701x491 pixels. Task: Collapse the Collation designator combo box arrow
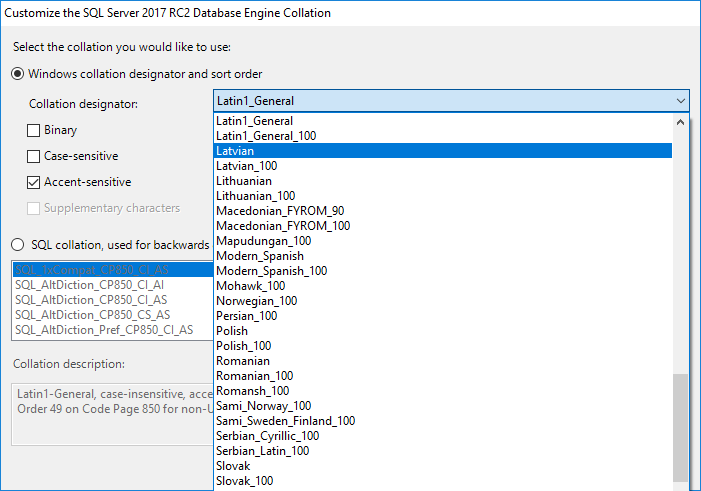(x=680, y=101)
